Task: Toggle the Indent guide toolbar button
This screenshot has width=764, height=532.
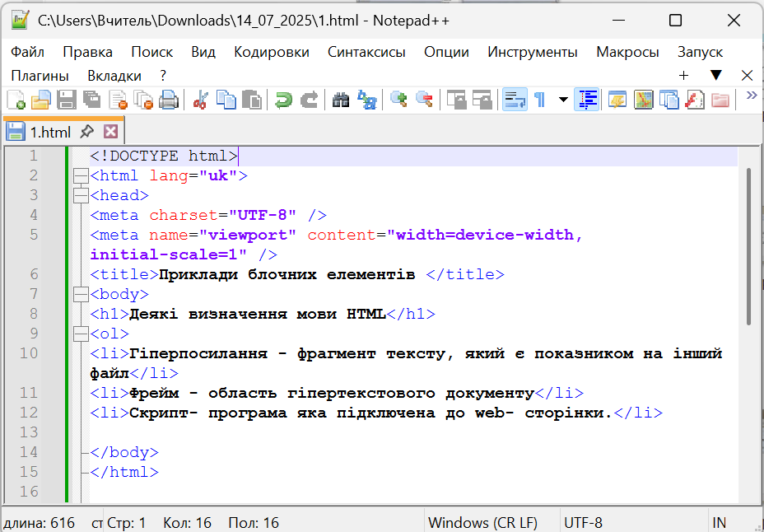Action: click(587, 100)
